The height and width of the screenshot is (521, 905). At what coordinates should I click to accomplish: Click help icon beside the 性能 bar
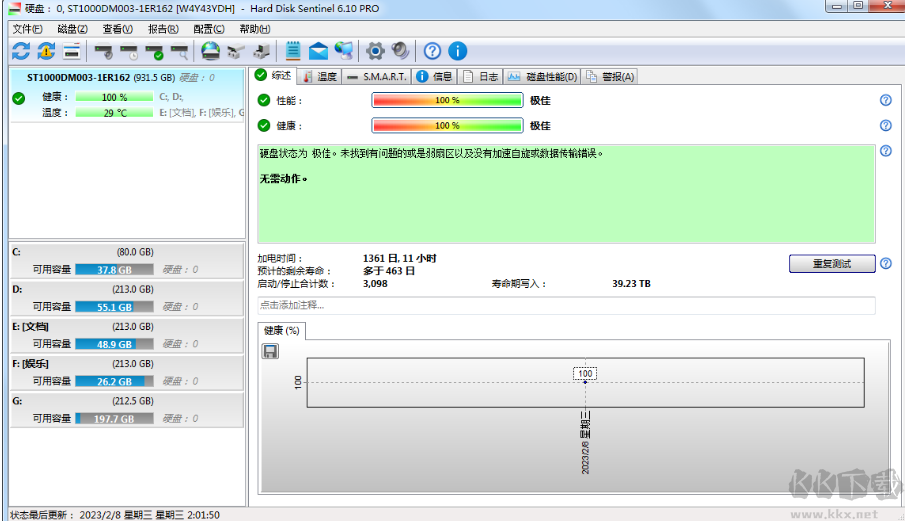tap(886, 100)
